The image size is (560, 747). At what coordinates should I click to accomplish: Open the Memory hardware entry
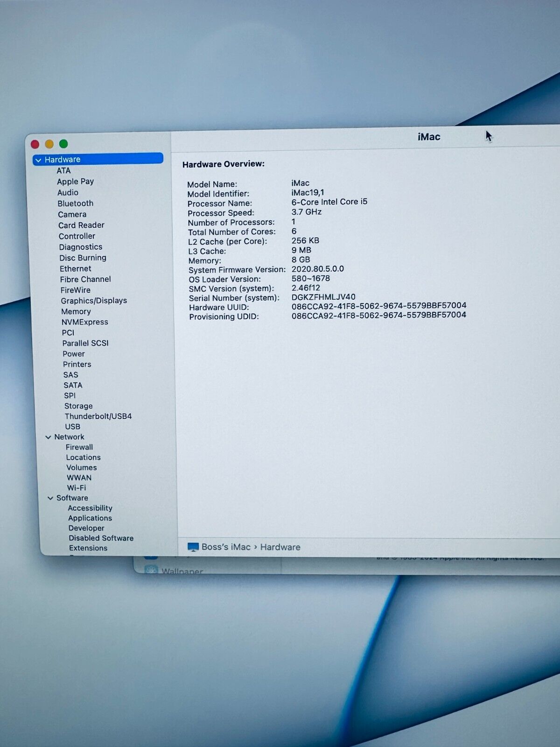[x=76, y=311]
